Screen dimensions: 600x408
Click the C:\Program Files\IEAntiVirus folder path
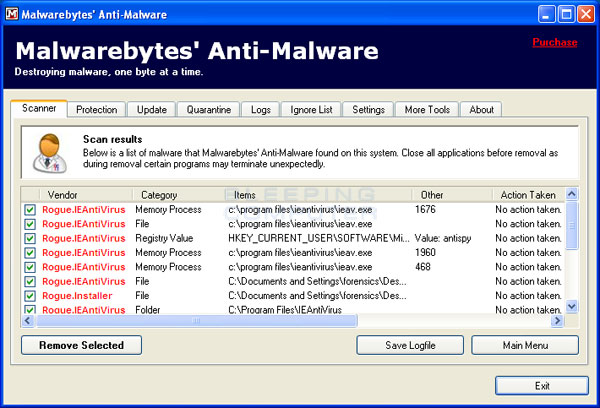(285, 310)
